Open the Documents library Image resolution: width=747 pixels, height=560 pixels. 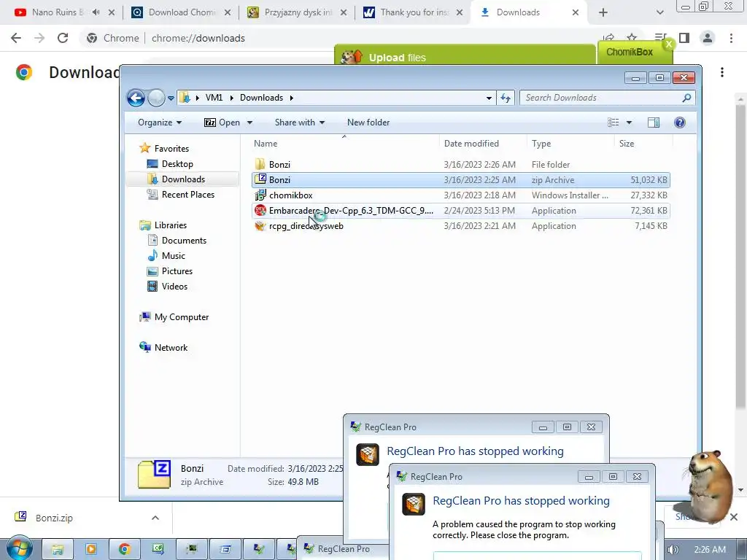coord(184,241)
